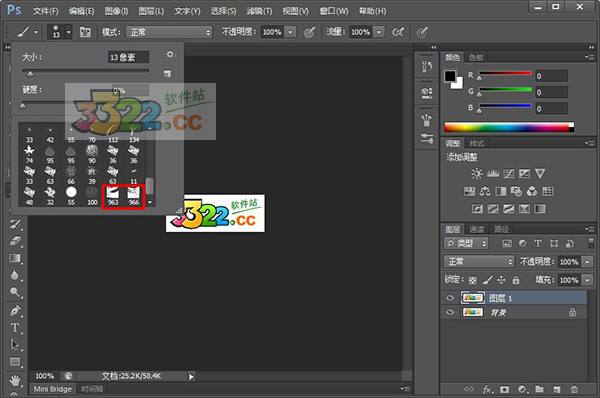Open the 滤镜(T) menu

[x=259, y=11]
